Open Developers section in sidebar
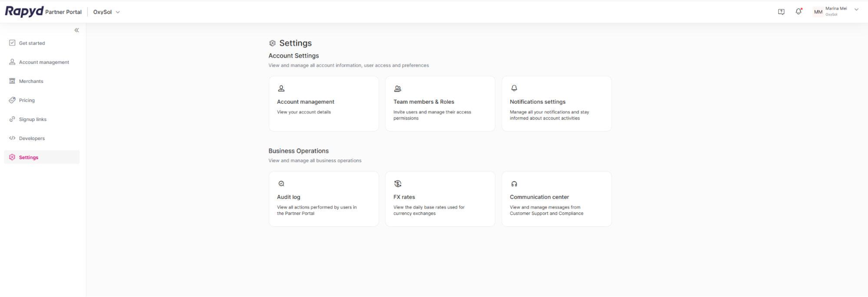The height and width of the screenshot is (297, 868). click(32, 138)
